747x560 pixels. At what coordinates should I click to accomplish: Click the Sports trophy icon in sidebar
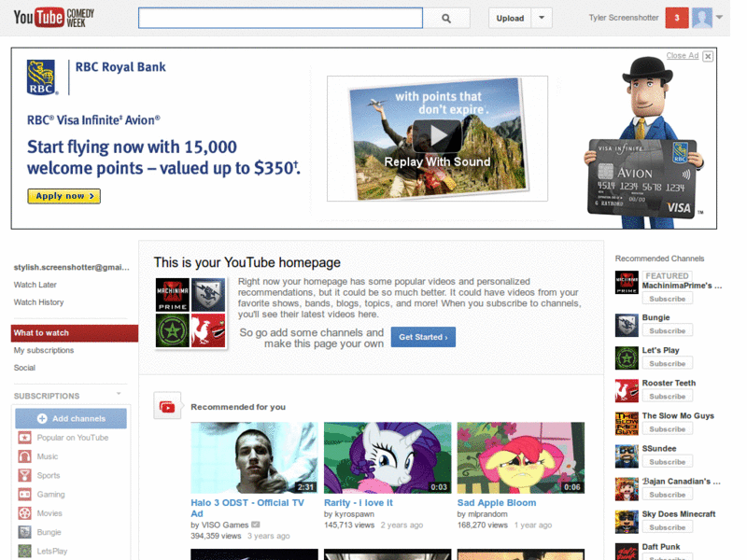(25, 475)
